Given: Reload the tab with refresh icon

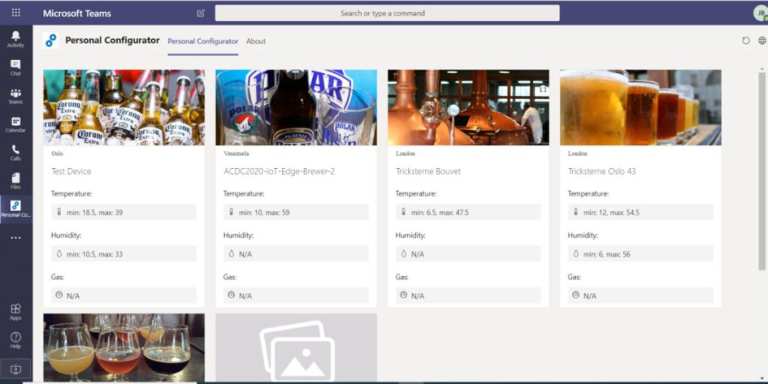Looking at the screenshot, I should pos(745,41).
